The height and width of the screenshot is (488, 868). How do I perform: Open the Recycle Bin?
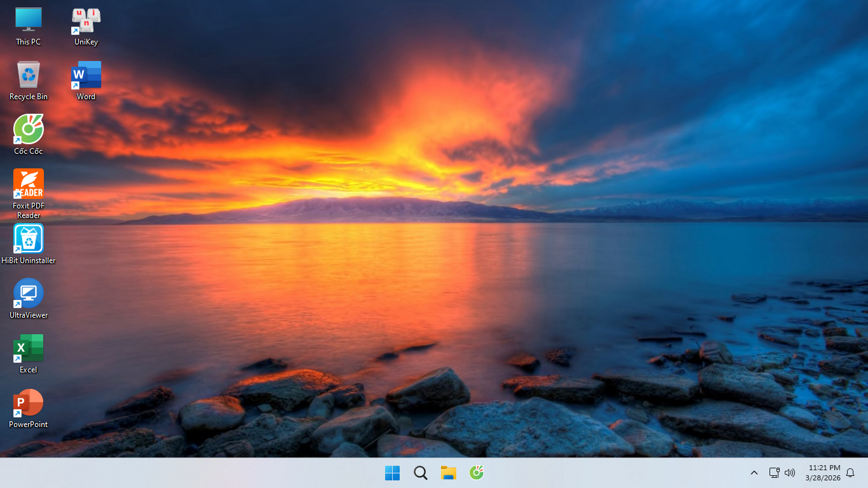29,74
